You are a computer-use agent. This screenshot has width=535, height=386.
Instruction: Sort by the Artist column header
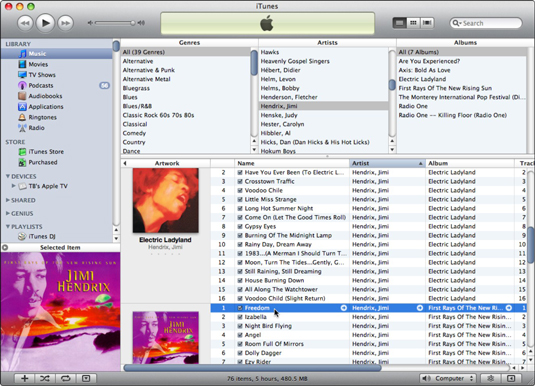click(387, 163)
